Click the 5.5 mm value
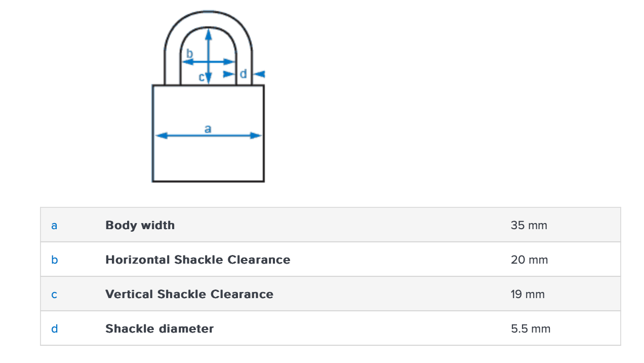 tap(530, 329)
